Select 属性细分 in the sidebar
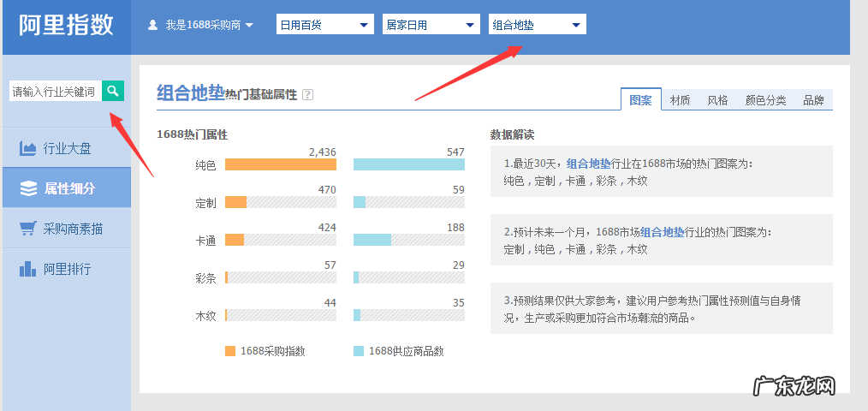This screenshot has width=868, height=411. click(67, 188)
